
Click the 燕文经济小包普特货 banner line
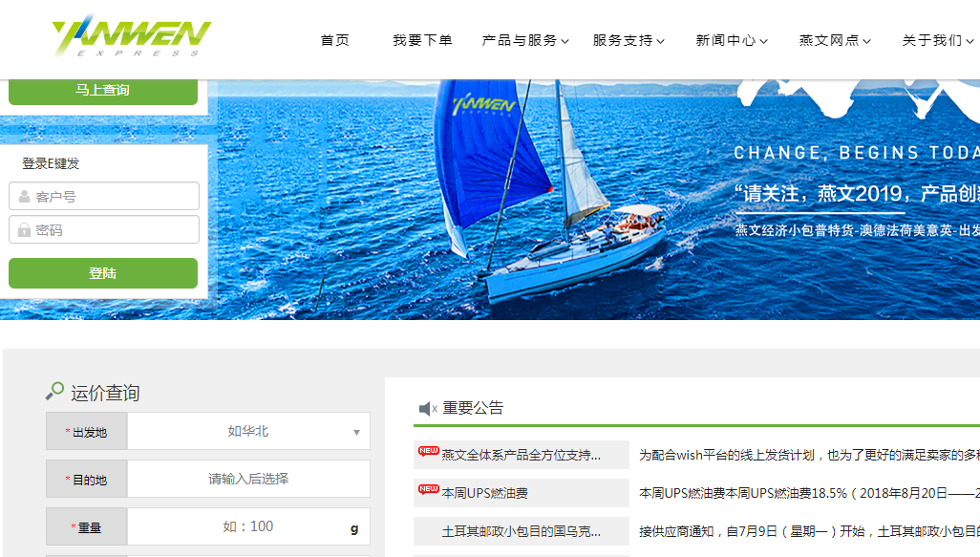(857, 230)
